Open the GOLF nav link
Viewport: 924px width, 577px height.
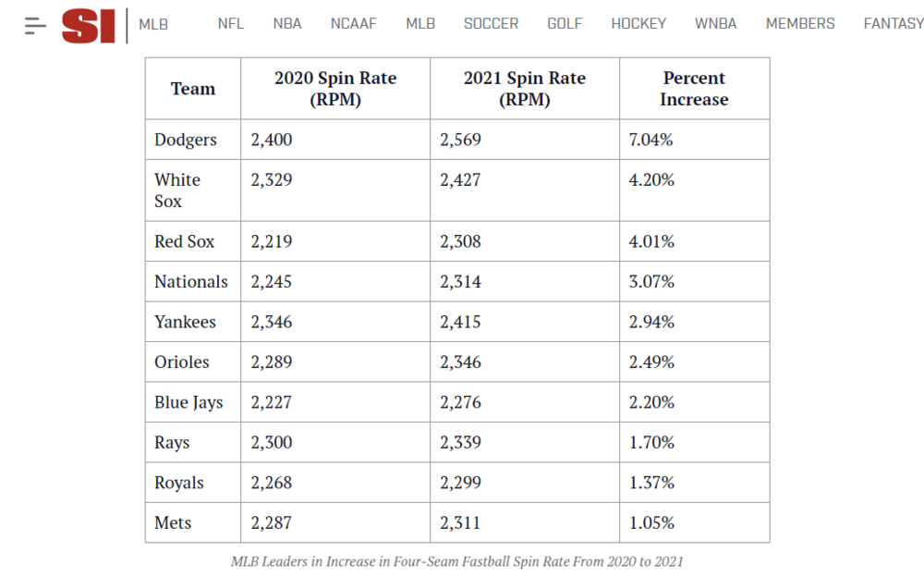pos(565,24)
